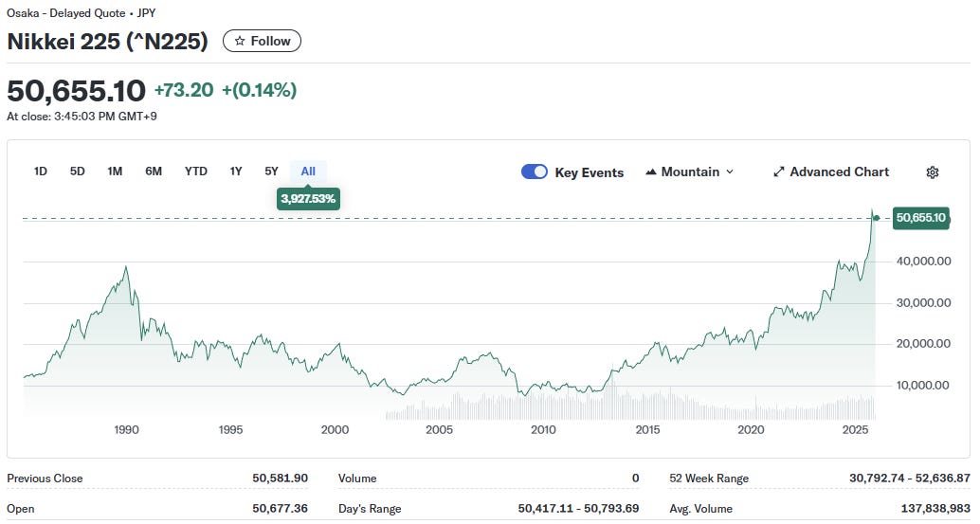Switch to the 1M range

coord(115,172)
